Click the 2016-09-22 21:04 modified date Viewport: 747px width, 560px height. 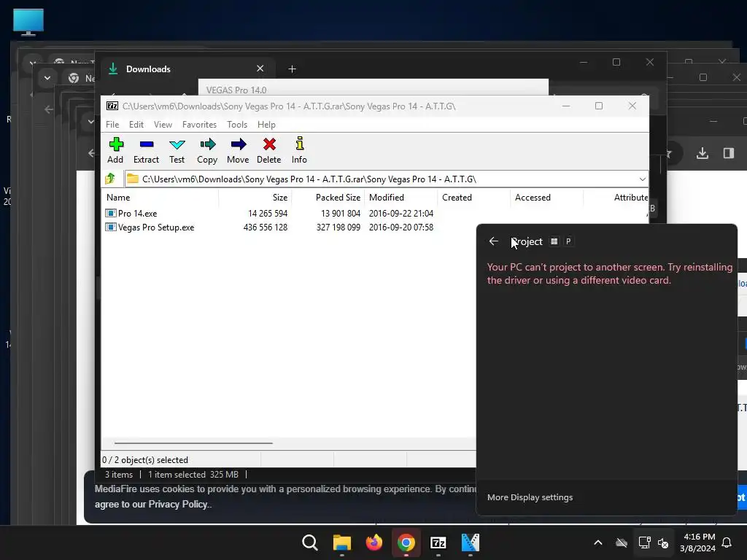pos(401,214)
